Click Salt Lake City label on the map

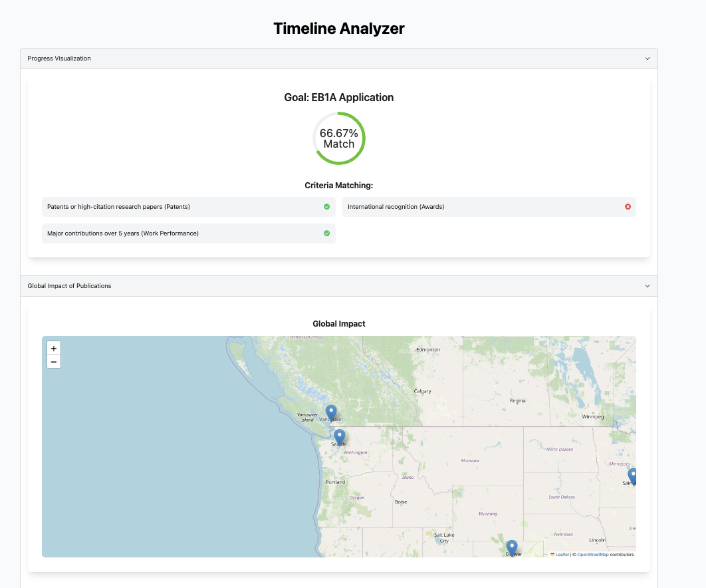pos(444,538)
